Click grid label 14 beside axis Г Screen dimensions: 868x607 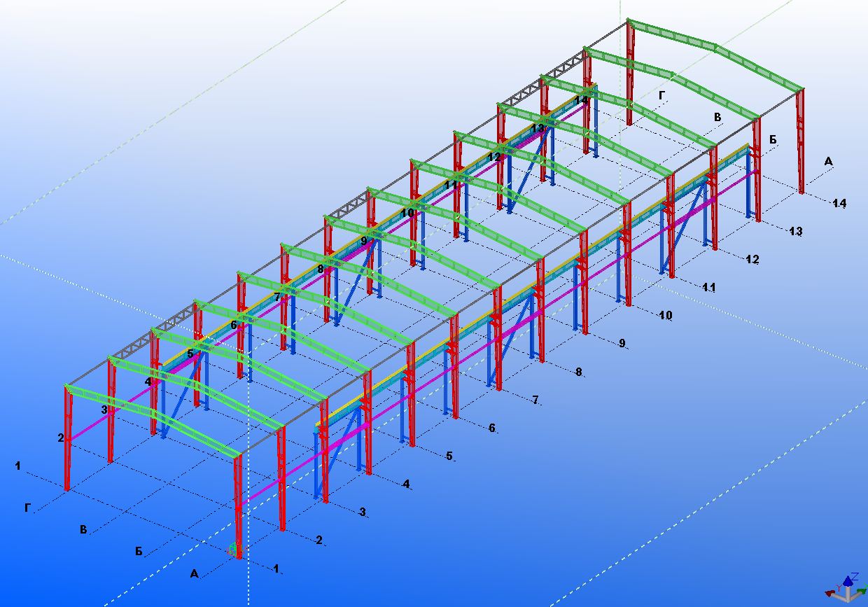coord(581,100)
